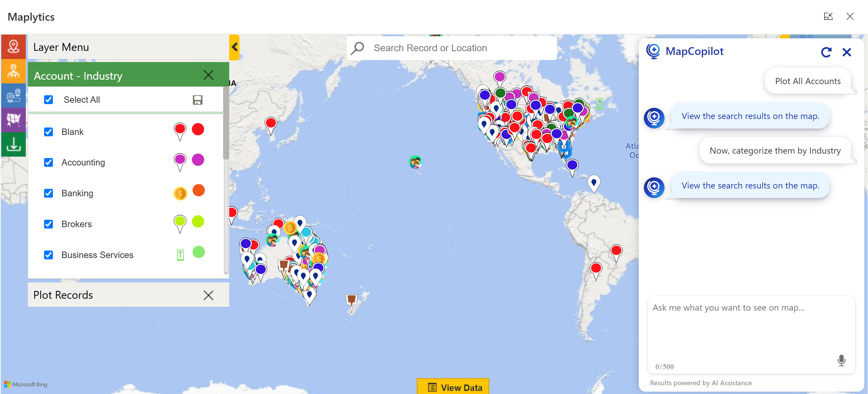This screenshot has width=868, height=394.
Task: Save category selection with floppy disk icon
Action: [197, 100]
